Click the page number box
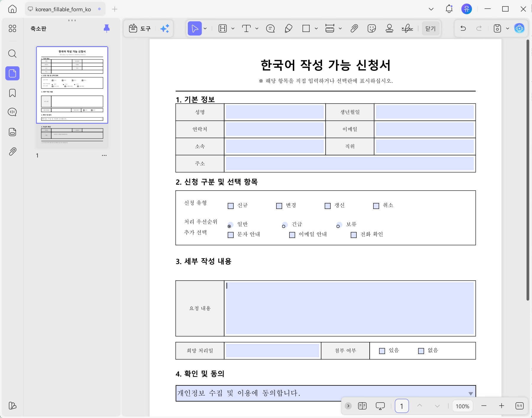Viewport: 532px width, 418px height. (x=402, y=406)
